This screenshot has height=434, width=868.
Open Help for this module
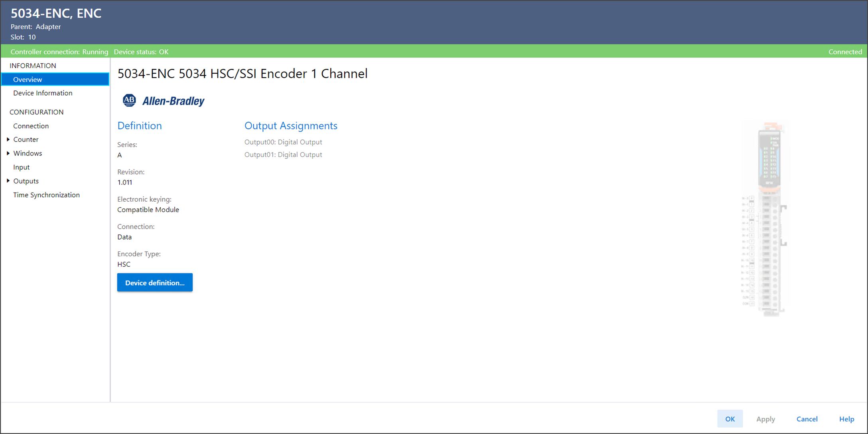pyautogui.click(x=846, y=419)
